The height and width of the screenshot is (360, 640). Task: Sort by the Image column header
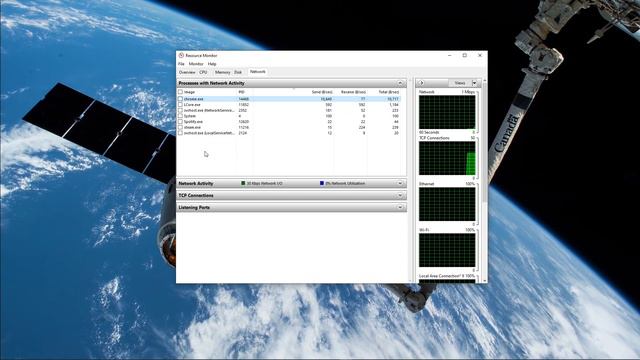[x=189, y=92]
